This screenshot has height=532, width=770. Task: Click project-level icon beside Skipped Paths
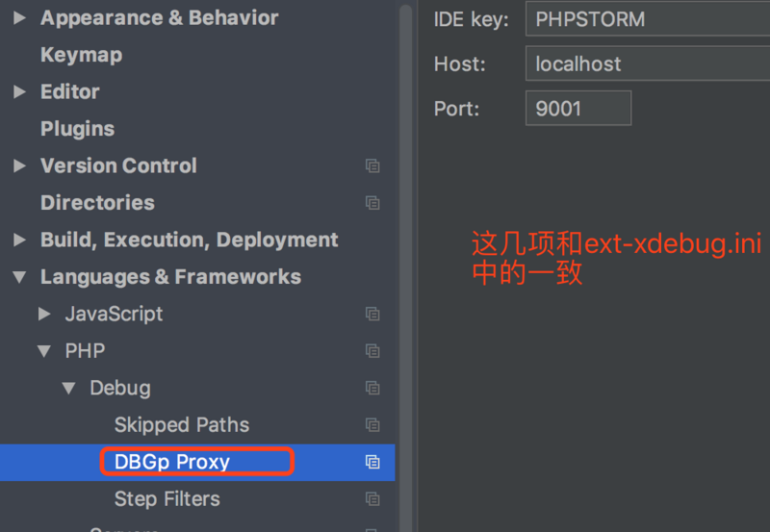click(372, 425)
